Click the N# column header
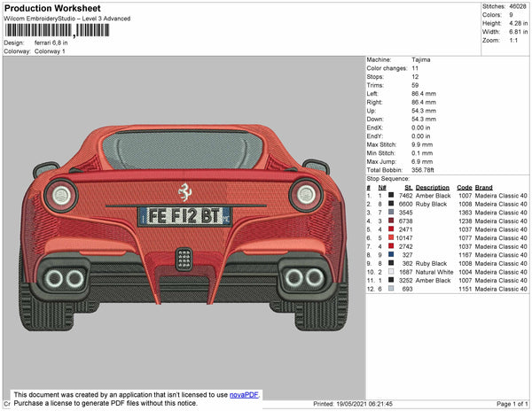Image resolution: width=532 pixels, height=411 pixels. pos(382,188)
